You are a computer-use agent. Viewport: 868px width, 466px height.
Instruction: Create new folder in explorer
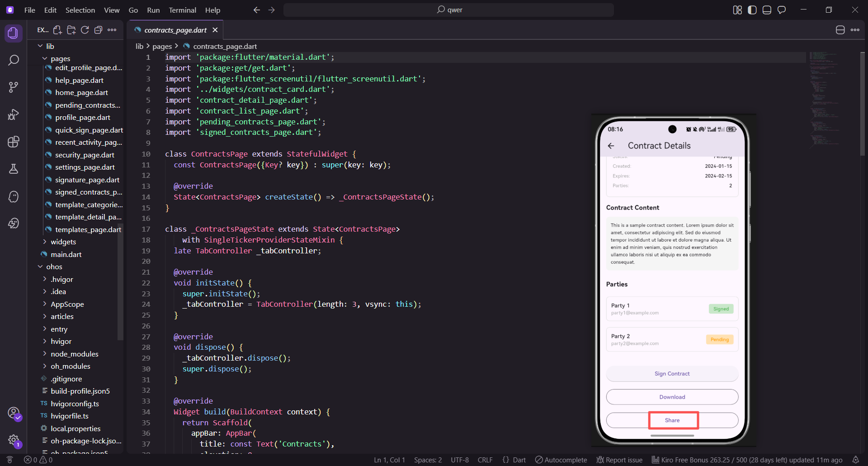coord(71,30)
